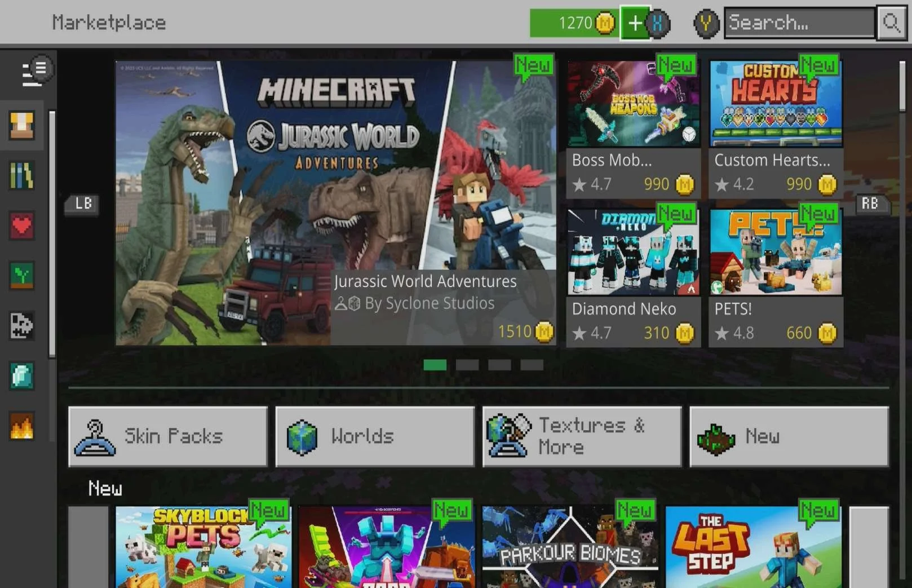Click the 990 price under Boss Mob
This screenshot has height=588, width=912.
669,184
